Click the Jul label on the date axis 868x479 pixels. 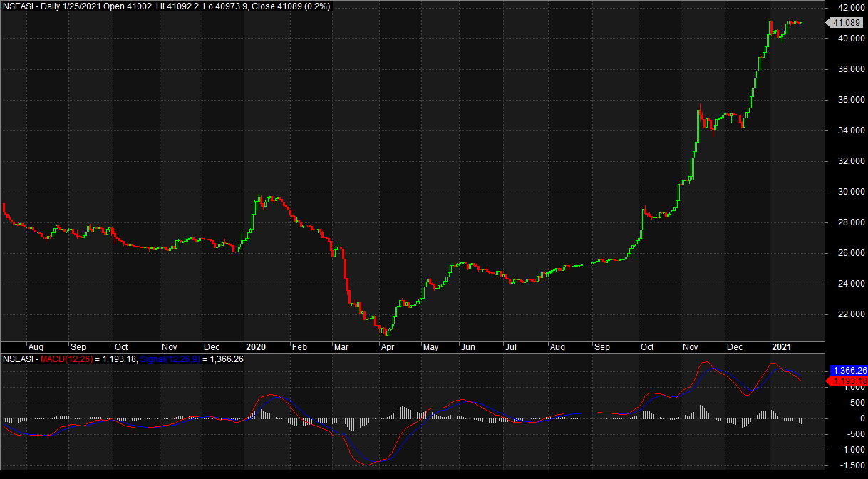tap(510, 347)
